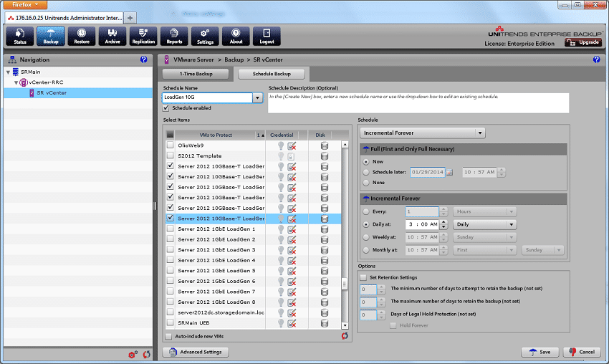Click the Daily at time field
The image size is (609, 364).
(422, 224)
